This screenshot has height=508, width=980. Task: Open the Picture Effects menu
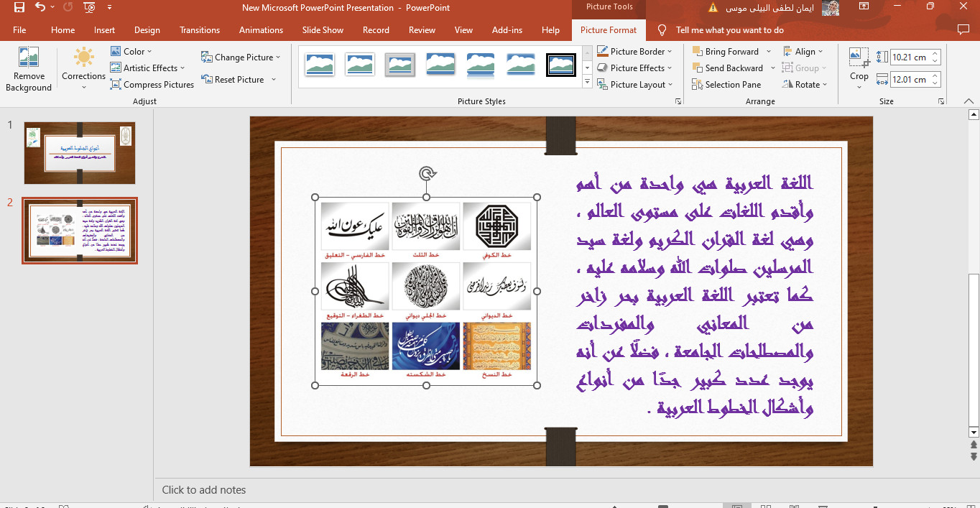click(x=635, y=68)
